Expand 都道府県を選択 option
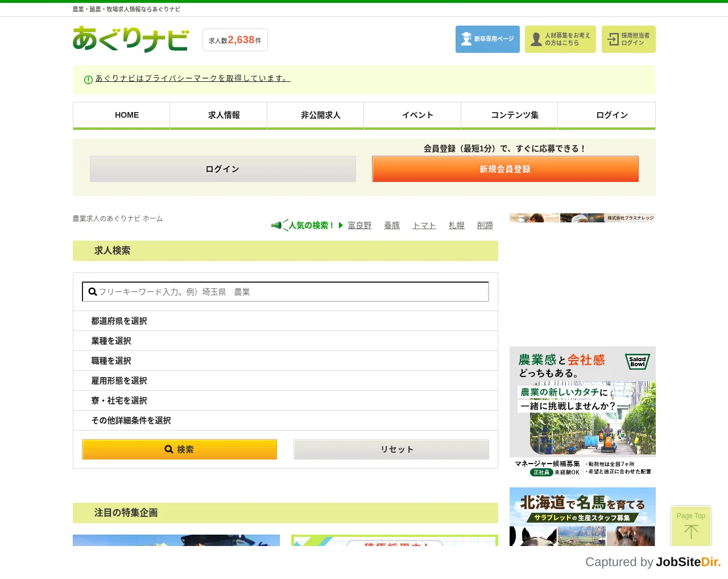The height and width of the screenshot is (579, 728). [x=286, y=321]
